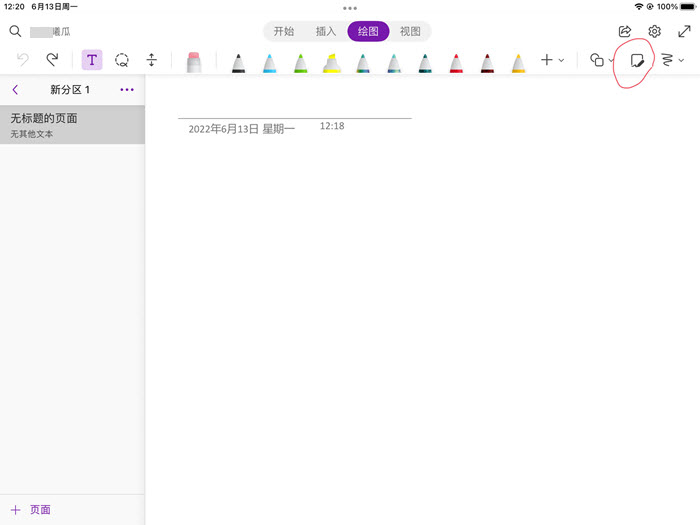700x525 pixels.
Task: Select the yellow highlighter
Action: click(x=332, y=63)
